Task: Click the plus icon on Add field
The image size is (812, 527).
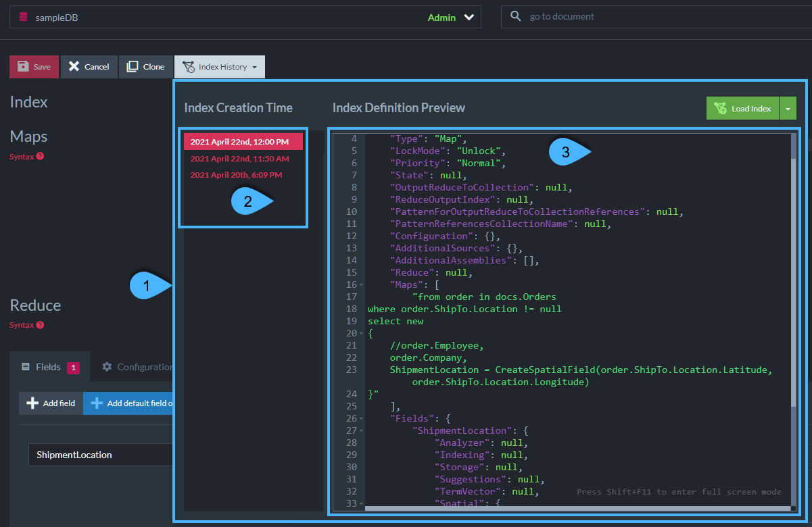Action: tap(32, 403)
